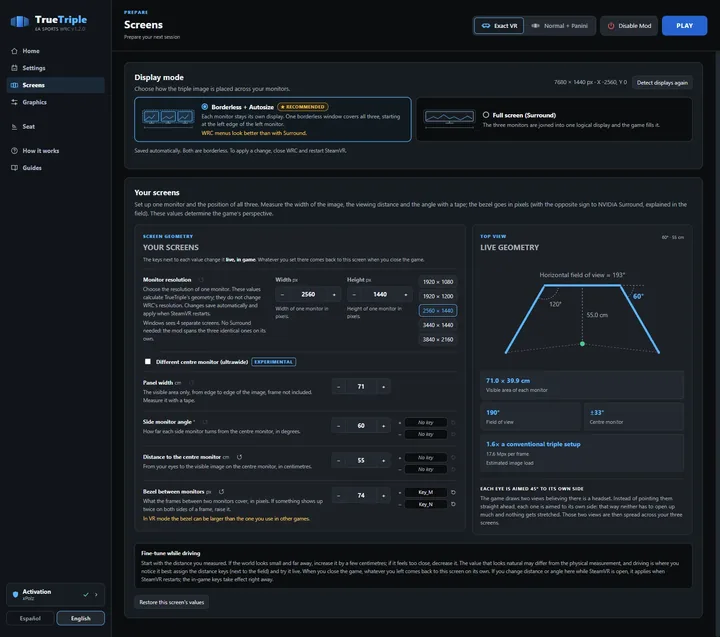Viewport: 720px width, 637px height.
Task: Go to Settings in the sidebar
Action: point(56,68)
